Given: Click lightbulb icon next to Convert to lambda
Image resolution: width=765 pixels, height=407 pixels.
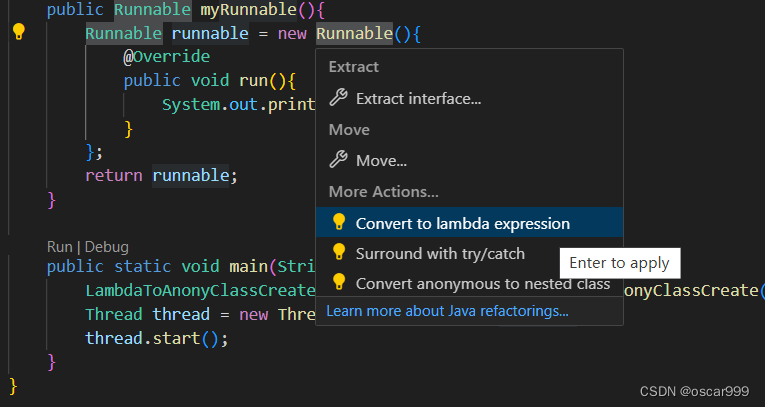Looking at the screenshot, I should click(x=339, y=222).
